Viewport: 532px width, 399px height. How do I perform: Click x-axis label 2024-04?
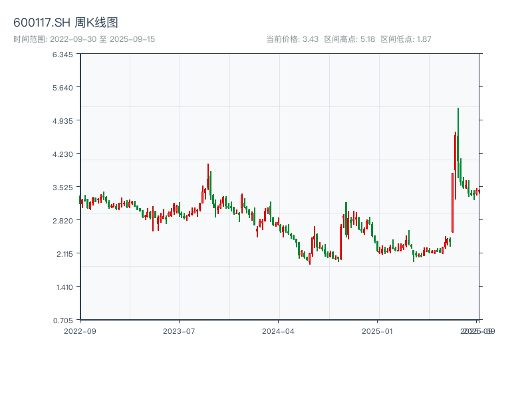(x=278, y=331)
